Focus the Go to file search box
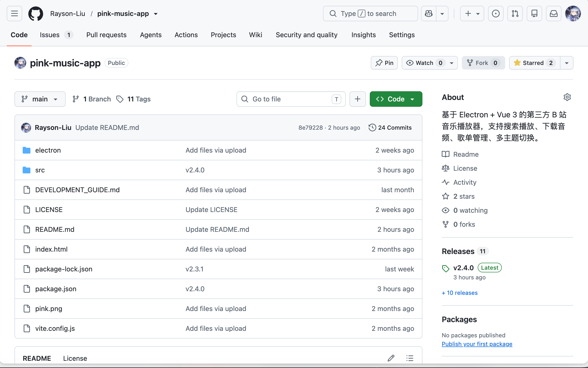 [291, 99]
